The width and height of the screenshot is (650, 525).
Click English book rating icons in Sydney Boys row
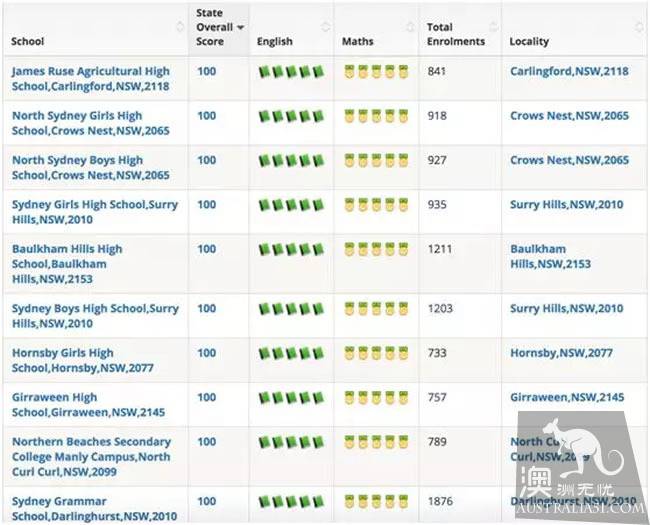291,309
